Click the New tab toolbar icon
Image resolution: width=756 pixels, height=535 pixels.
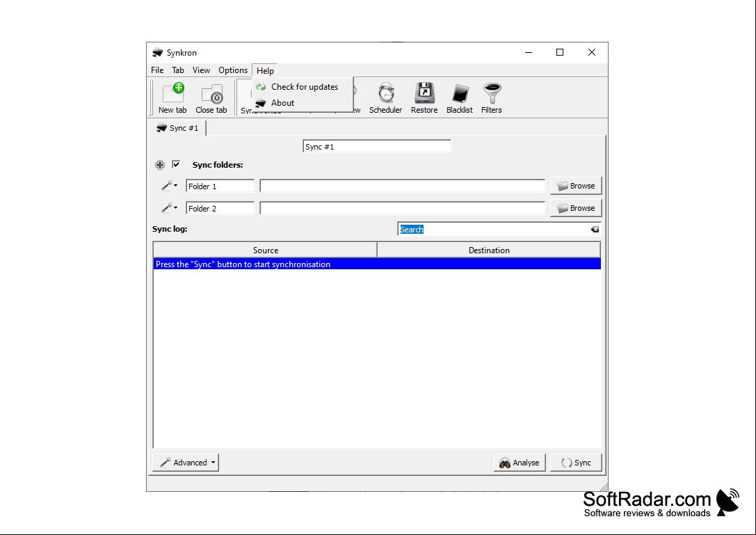tap(172, 98)
